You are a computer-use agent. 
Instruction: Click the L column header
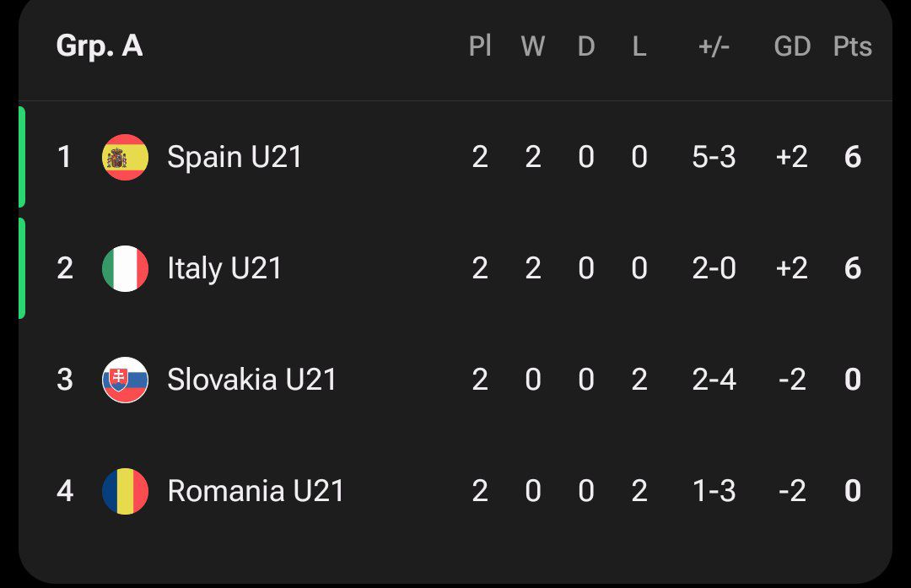coord(639,47)
